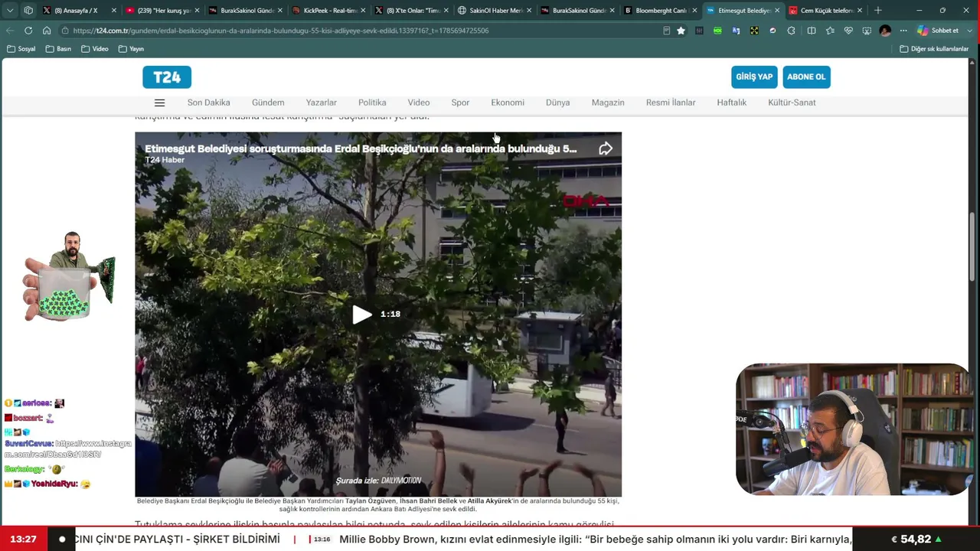
Task: Switch to the YouTube "Her kuruş" tab
Action: [163, 11]
